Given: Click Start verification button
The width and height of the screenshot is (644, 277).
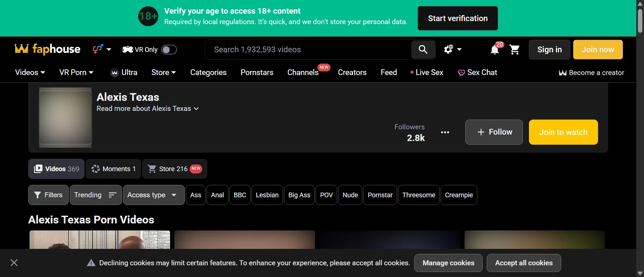Looking at the screenshot, I should [458, 18].
